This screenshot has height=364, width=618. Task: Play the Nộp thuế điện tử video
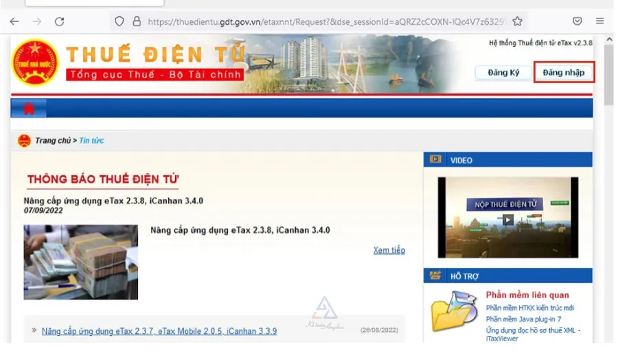pyautogui.click(x=507, y=220)
